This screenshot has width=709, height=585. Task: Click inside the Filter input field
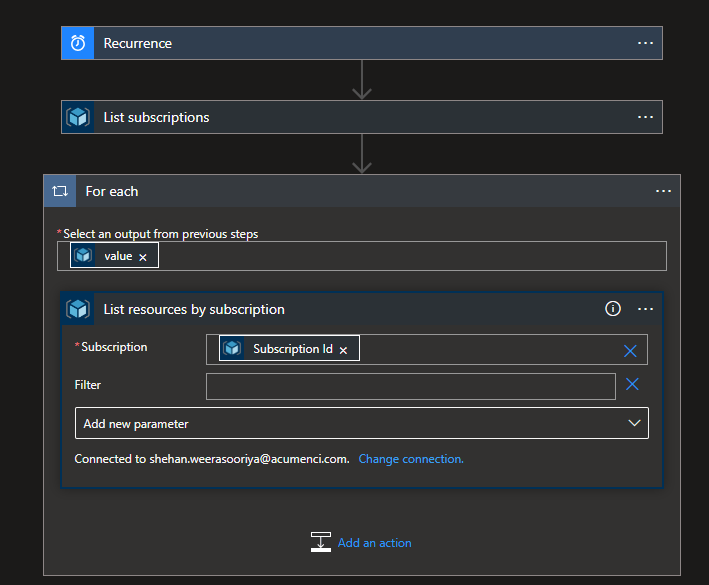tap(411, 387)
